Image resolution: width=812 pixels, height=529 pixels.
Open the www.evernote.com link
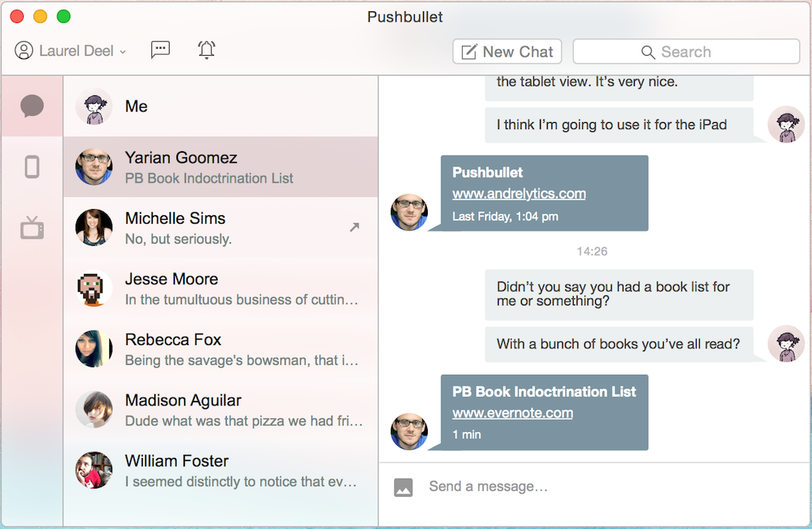pos(513,413)
